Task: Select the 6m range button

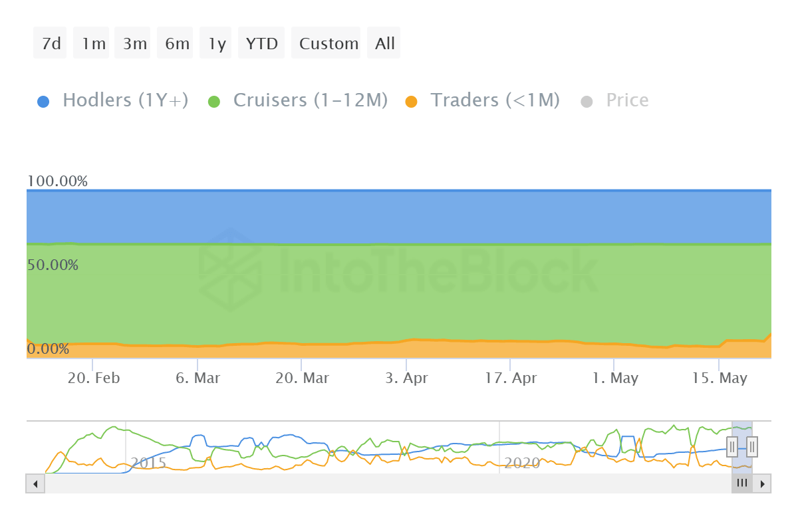Action: (175, 43)
